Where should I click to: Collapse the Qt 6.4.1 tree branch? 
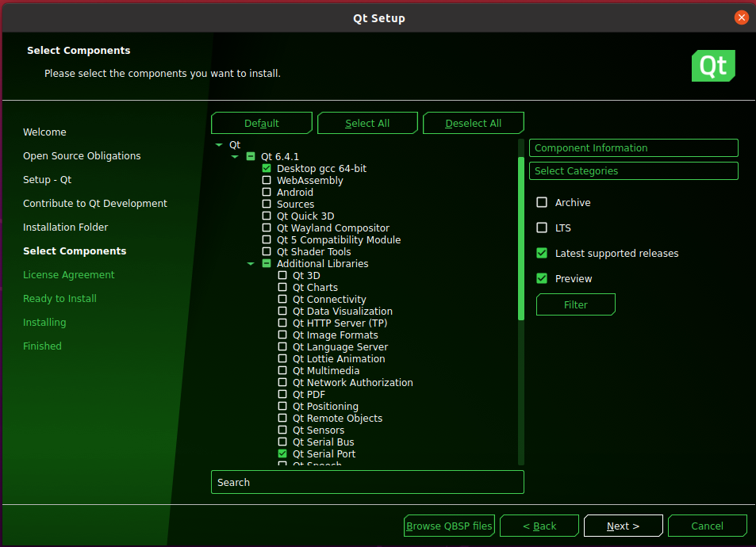pyautogui.click(x=235, y=157)
